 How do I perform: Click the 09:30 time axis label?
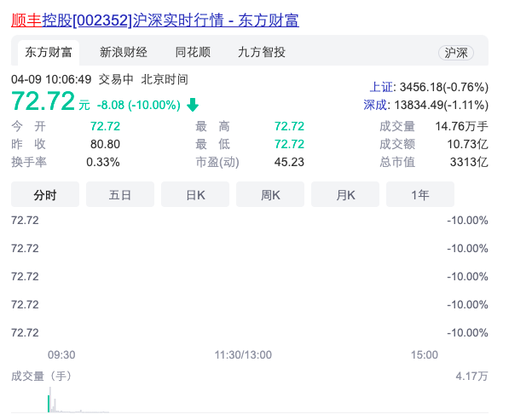point(61,355)
